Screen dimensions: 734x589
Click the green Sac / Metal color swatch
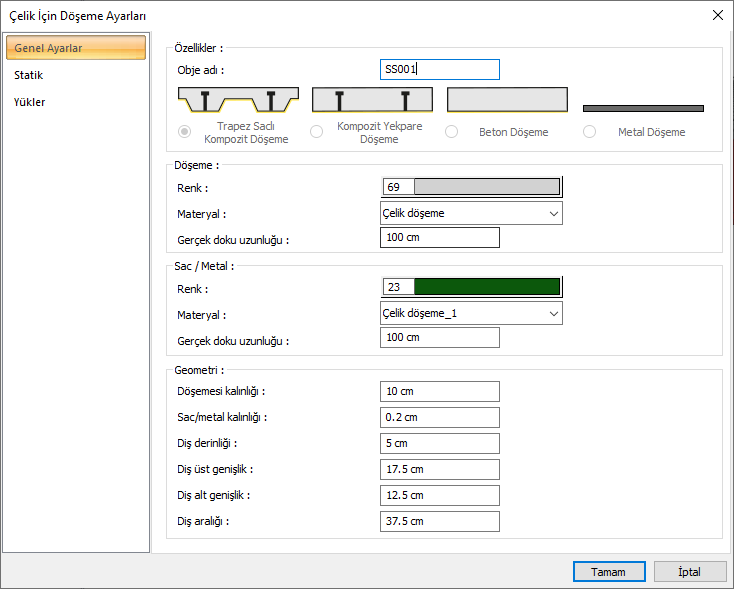[486, 287]
